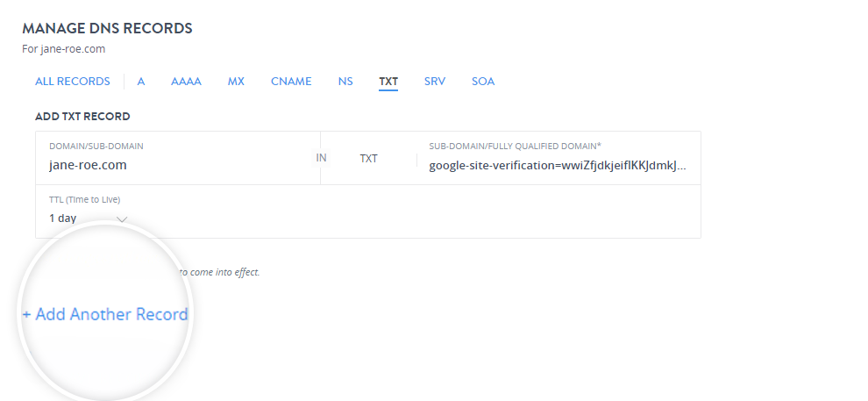Go to the MX records tab
Image resolution: width=868 pixels, height=401 pixels.
[236, 82]
